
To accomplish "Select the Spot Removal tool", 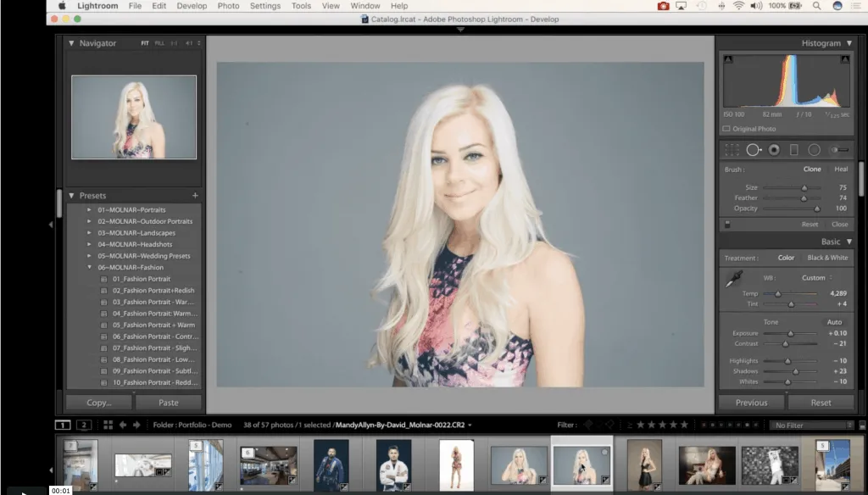I will point(754,149).
